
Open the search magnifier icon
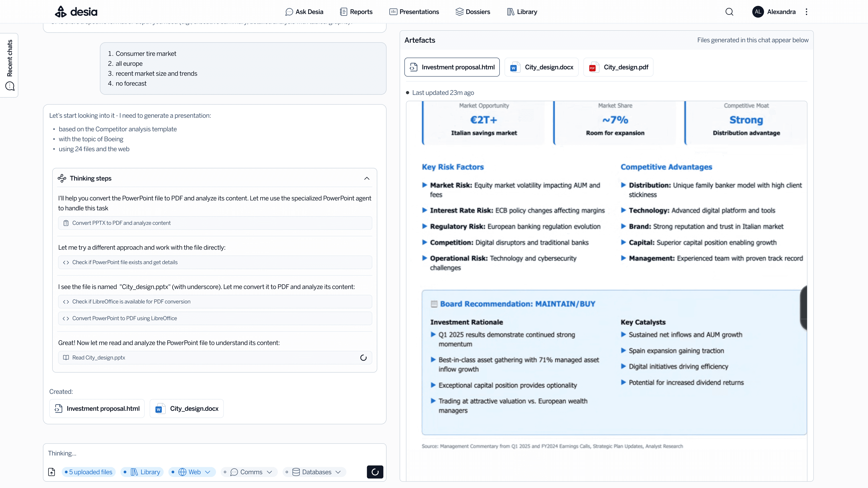[x=729, y=12]
